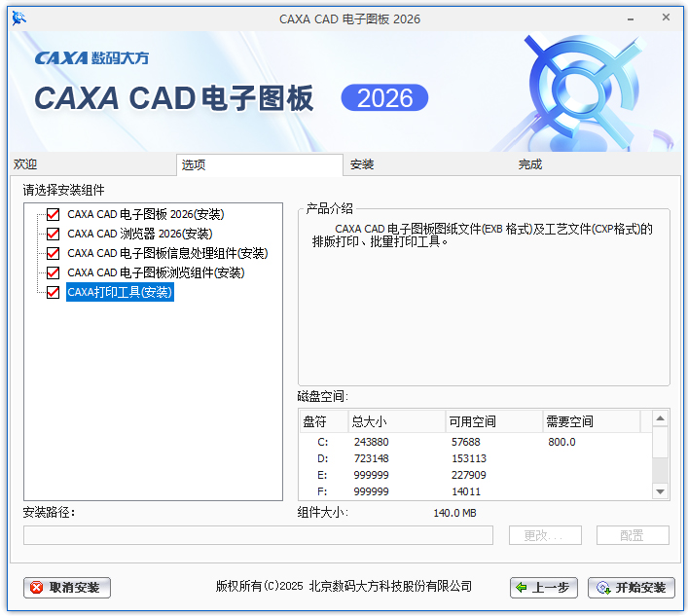
Task: Select CAXA CAD 电子图板 2026(安装) tree row
Action: (146, 214)
